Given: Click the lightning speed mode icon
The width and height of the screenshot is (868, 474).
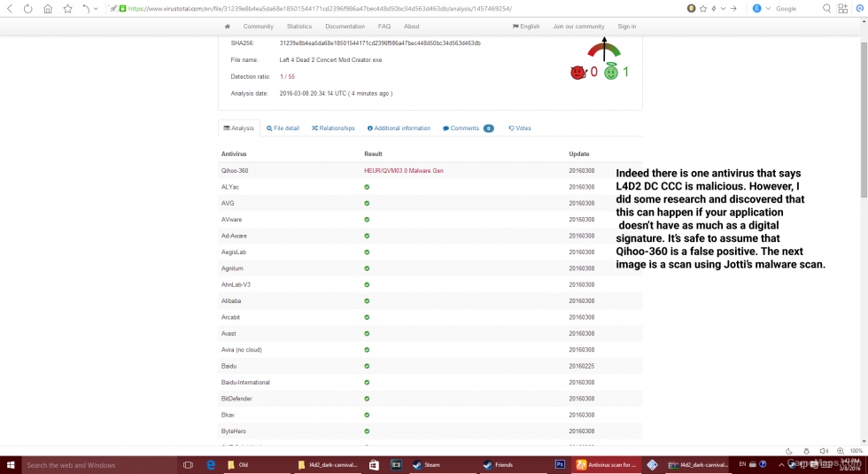Looking at the screenshot, I should pyautogui.click(x=714, y=8).
